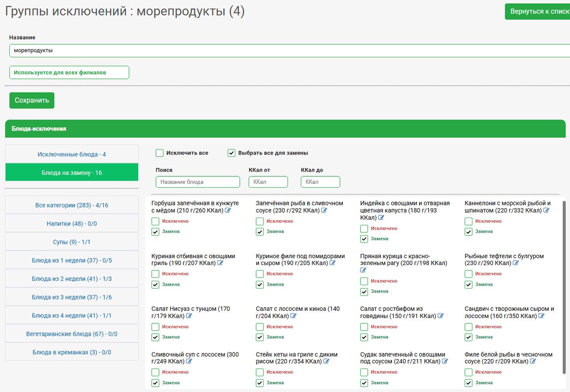Edit Куриная отбивная с овощами гриль dish
The image size is (570, 392).
(x=220, y=264)
